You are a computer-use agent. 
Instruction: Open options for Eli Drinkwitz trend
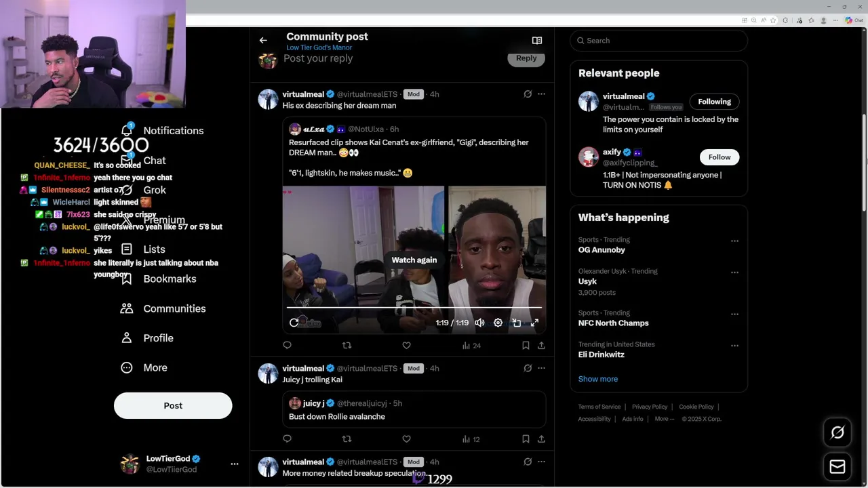[x=734, y=346]
